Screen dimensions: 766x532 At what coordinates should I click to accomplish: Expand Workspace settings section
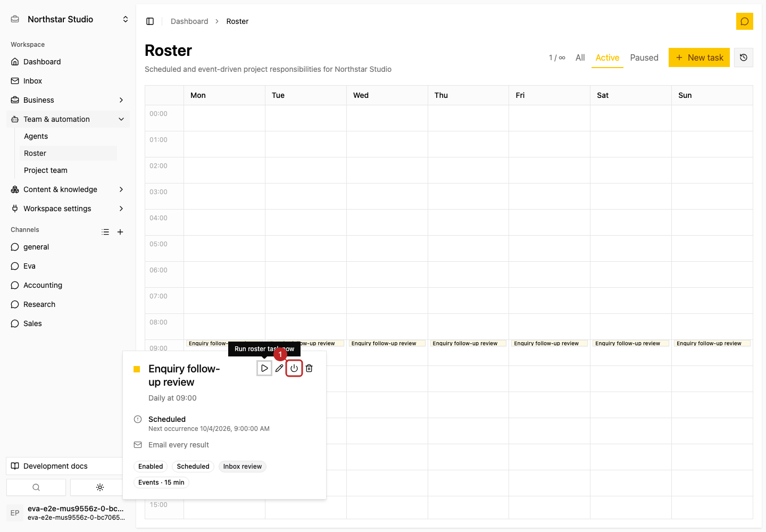click(68, 209)
